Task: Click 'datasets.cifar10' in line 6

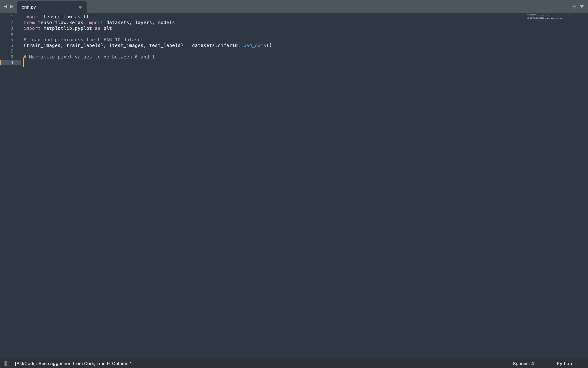Action: 215,46
